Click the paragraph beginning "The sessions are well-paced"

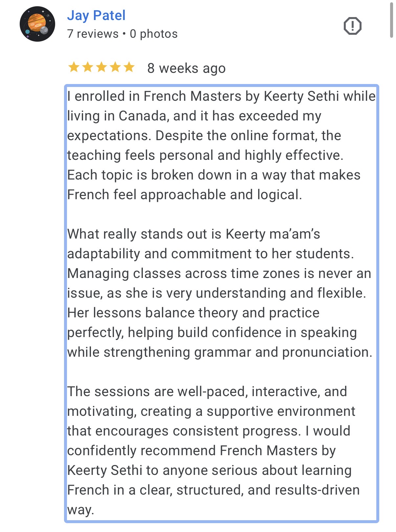pyautogui.click(x=210, y=441)
